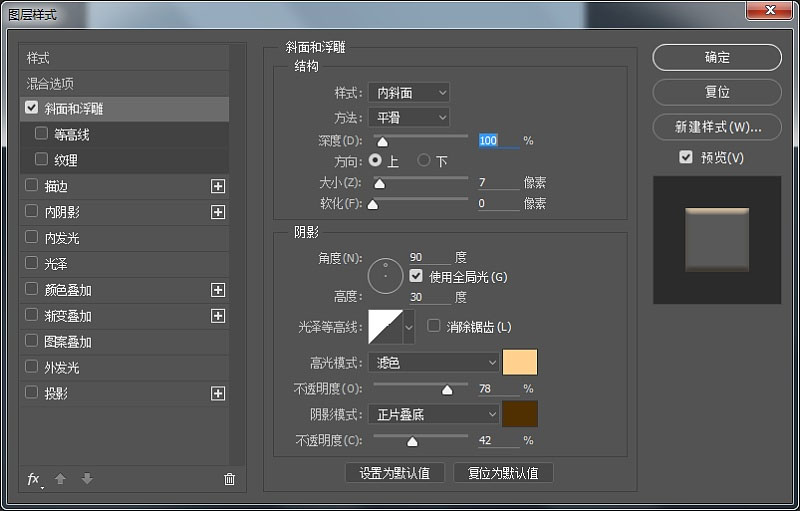Enable 消除锯齿 checkbox

[434, 325]
